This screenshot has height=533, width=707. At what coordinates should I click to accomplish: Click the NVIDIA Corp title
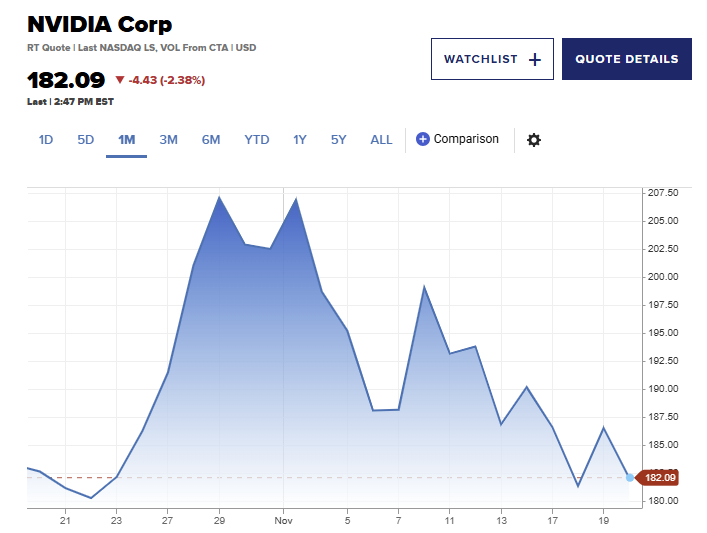pos(100,25)
